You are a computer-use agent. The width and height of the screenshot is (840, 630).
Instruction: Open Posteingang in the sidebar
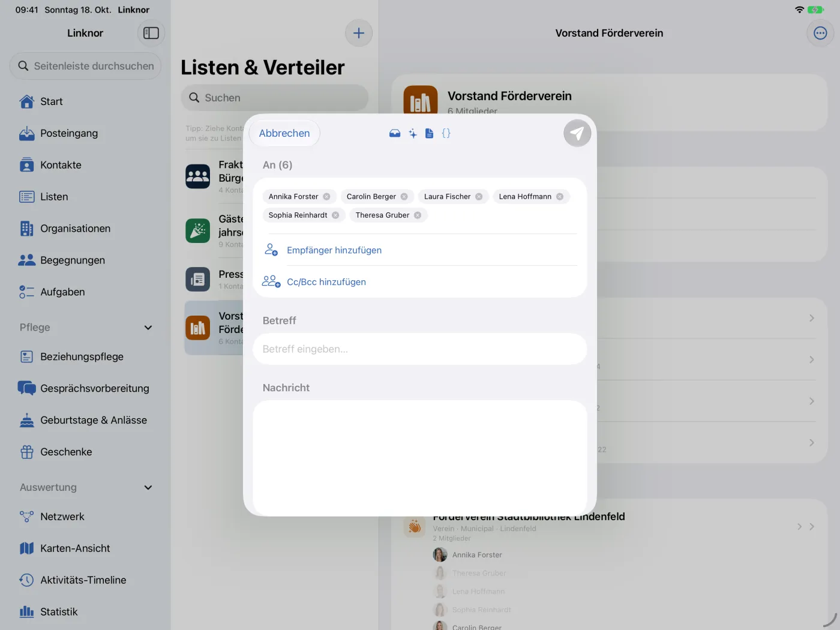click(x=85, y=133)
